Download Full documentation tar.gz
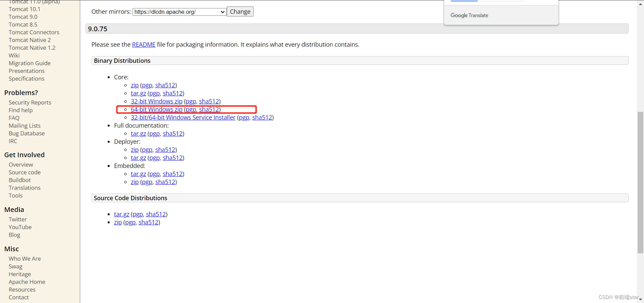The width and height of the screenshot is (644, 303). coord(138,134)
